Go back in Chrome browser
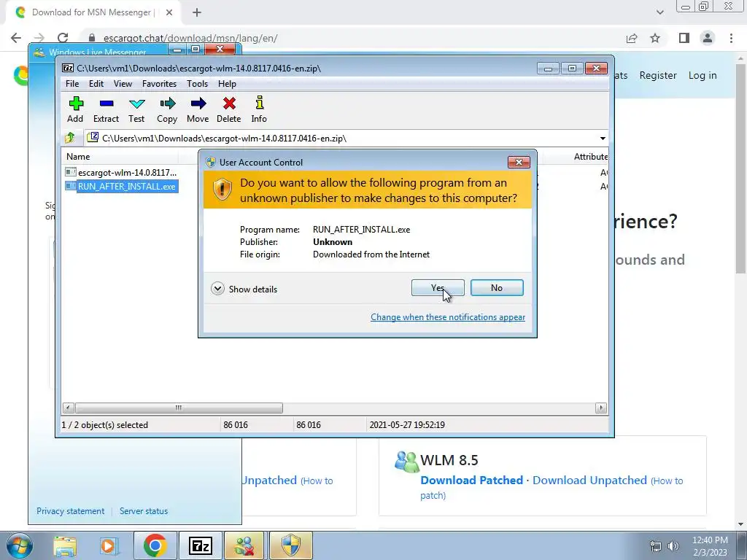The height and width of the screenshot is (560, 747). click(x=16, y=38)
